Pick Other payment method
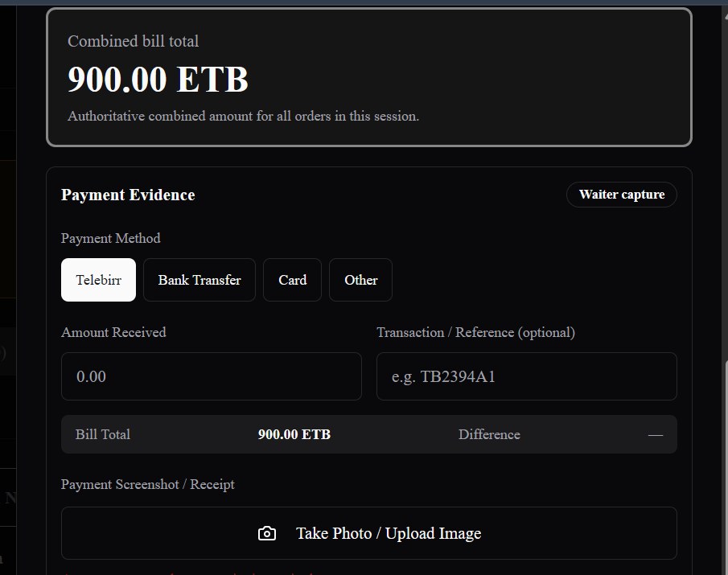The height and width of the screenshot is (575, 728). [x=360, y=280]
